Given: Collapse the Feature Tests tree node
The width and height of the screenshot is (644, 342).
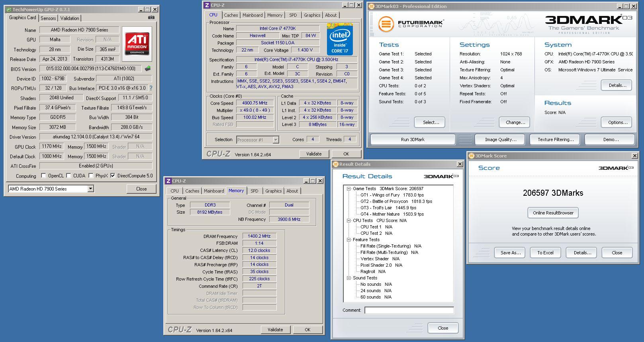Looking at the screenshot, I should tap(348, 240).
